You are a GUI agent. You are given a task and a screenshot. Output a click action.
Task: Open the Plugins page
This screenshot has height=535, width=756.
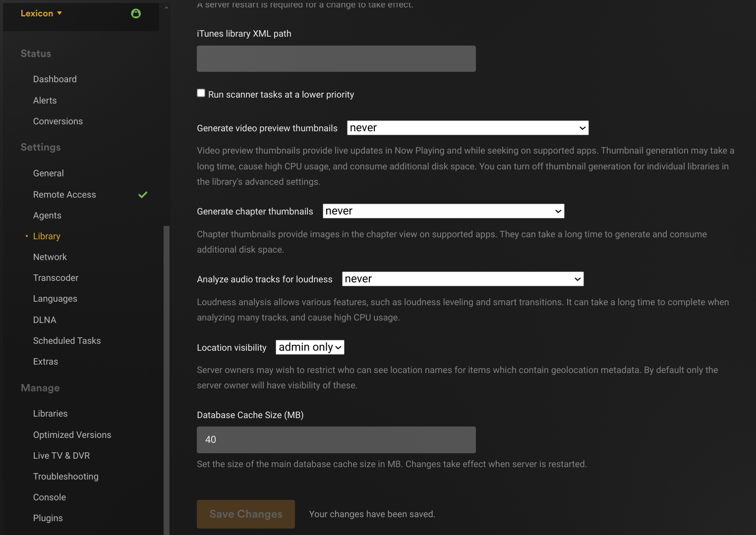48,518
